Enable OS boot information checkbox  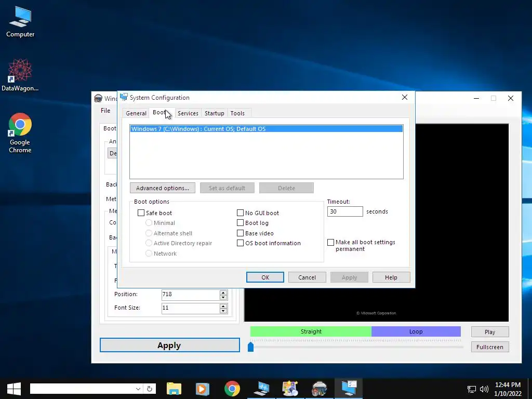click(240, 243)
